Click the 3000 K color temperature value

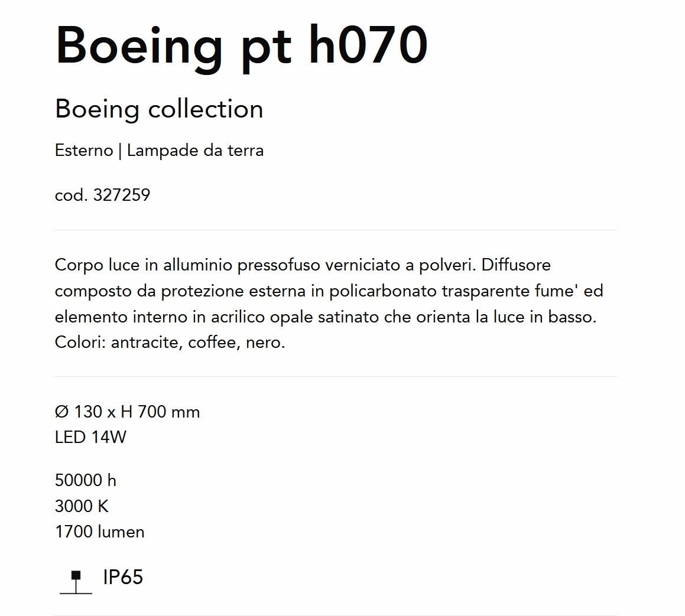[82, 506]
